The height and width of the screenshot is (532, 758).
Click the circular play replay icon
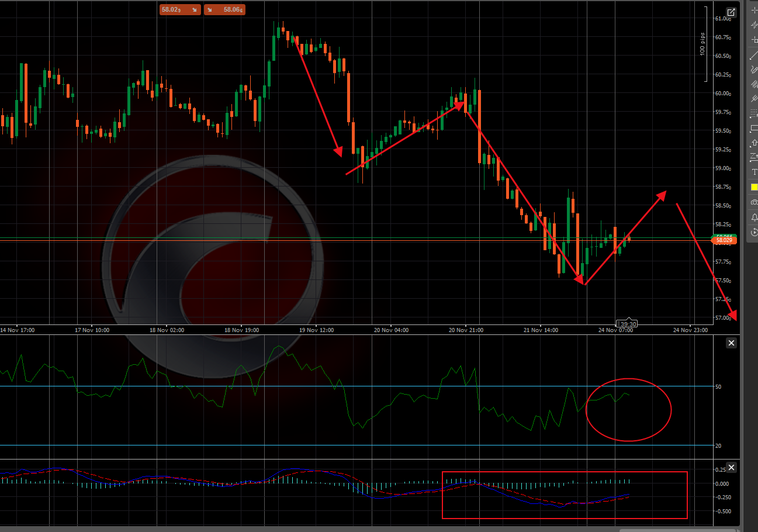tap(754, 232)
